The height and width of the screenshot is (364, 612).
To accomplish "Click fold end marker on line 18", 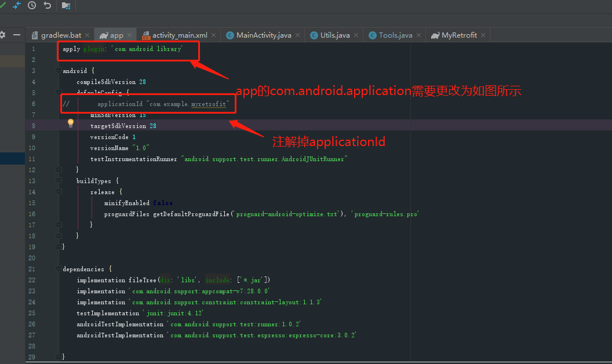I will (59, 235).
